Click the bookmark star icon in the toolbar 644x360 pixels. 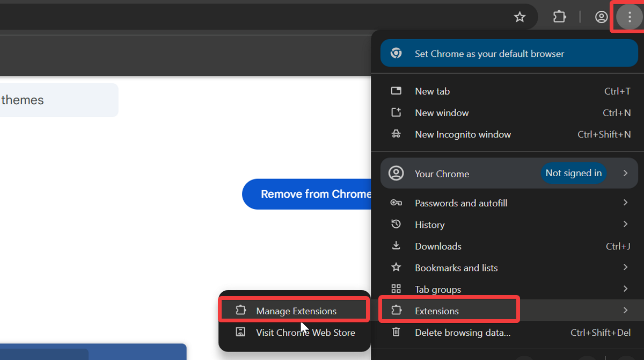[x=519, y=17]
